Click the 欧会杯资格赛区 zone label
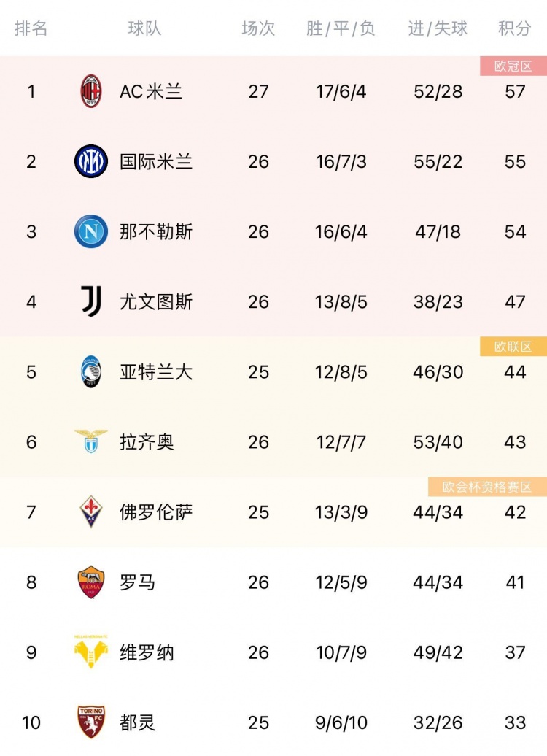The image size is (547, 756). click(x=487, y=487)
